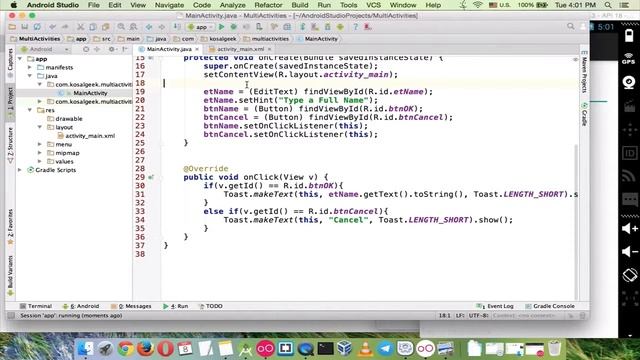Switch to activity_main.xml editor tab
This screenshot has height=360, width=640.
240,49
